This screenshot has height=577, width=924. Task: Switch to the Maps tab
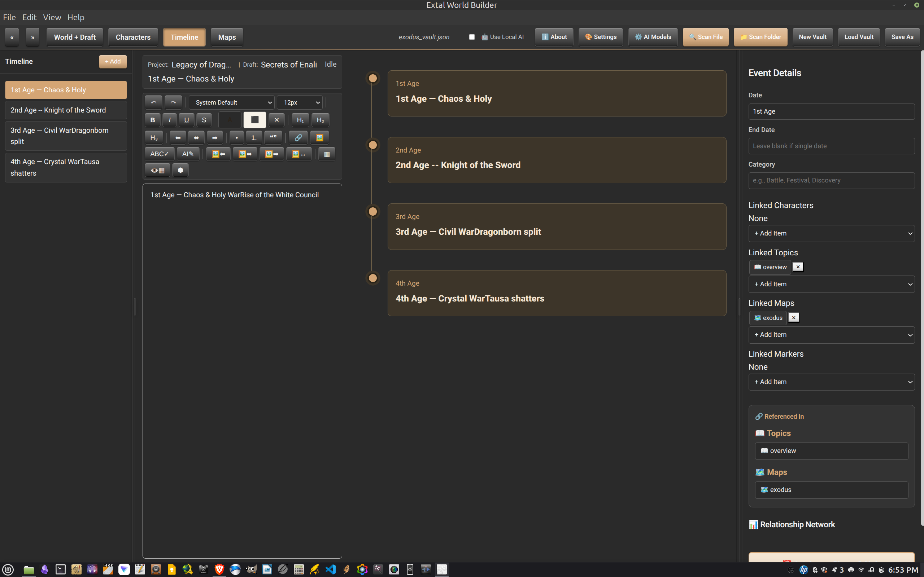click(227, 38)
